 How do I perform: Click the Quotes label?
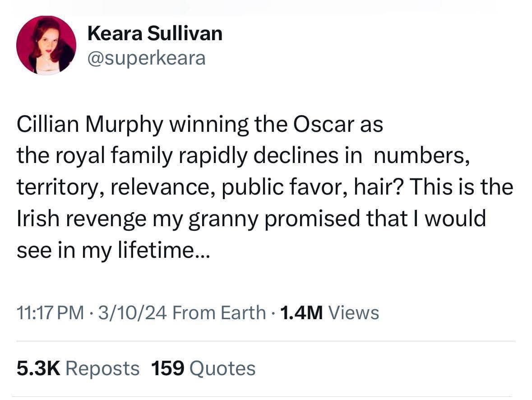pos(222,368)
